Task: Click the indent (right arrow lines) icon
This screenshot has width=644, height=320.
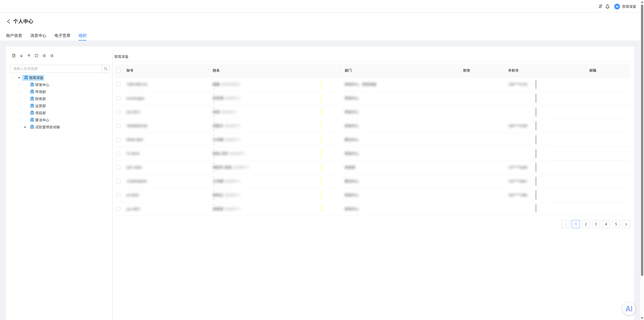Action: click(52, 56)
